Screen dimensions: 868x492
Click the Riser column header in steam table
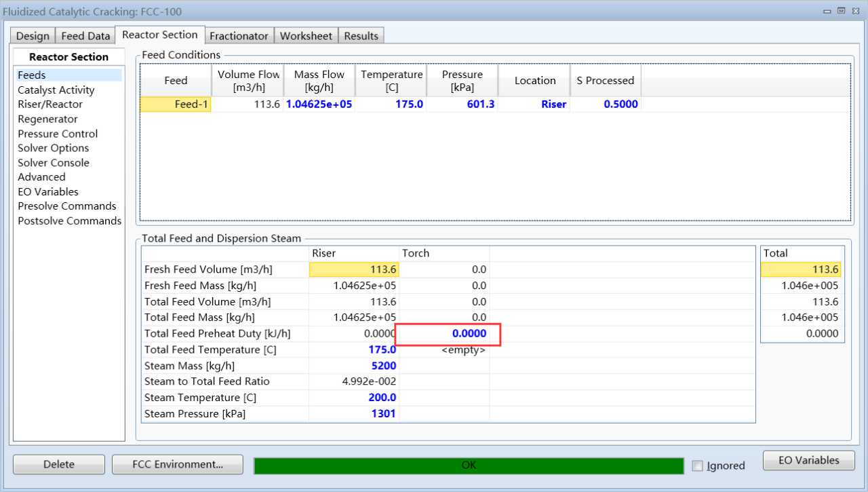pyautogui.click(x=354, y=253)
